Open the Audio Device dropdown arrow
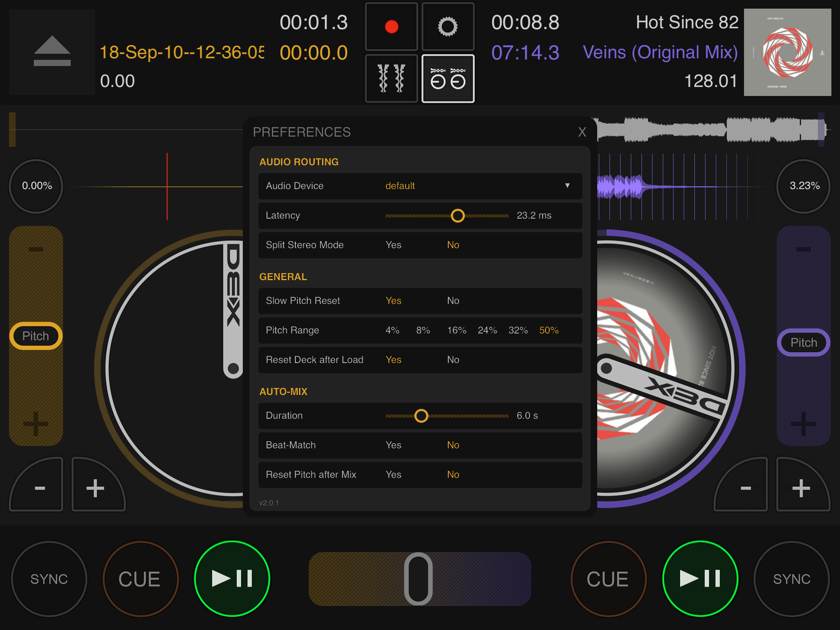The width and height of the screenshot is (840, 630). (x=567, y=186)
